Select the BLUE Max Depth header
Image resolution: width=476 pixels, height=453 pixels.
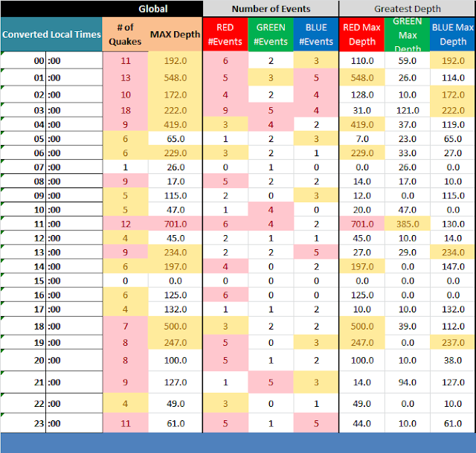pyautogui.click(x=453, y=34)
